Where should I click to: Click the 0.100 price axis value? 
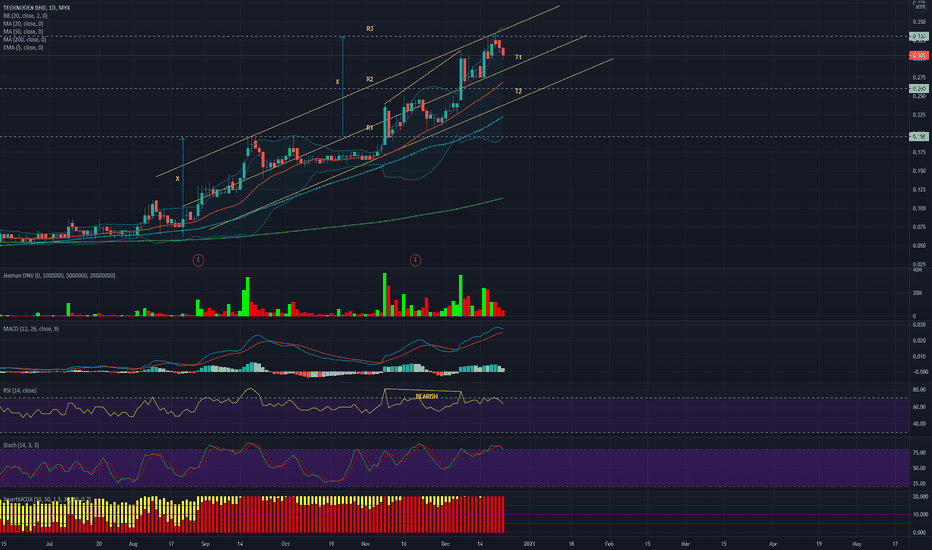coord(919,208)
